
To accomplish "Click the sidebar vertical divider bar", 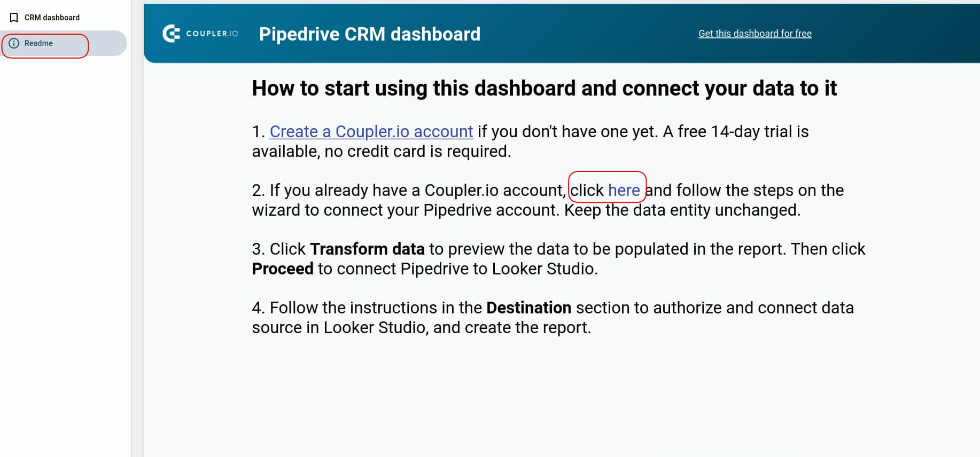I will pyautogui.click(x=137, y=228).
